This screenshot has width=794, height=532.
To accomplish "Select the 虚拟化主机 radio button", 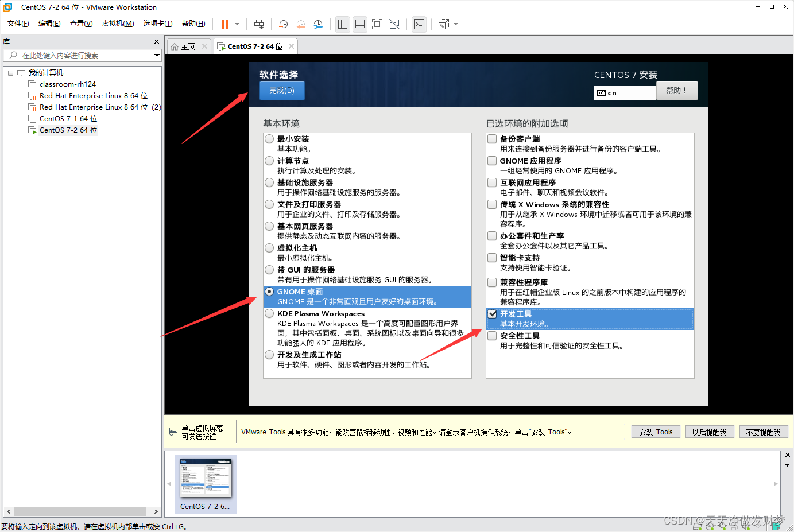I will tap(269, 248).
